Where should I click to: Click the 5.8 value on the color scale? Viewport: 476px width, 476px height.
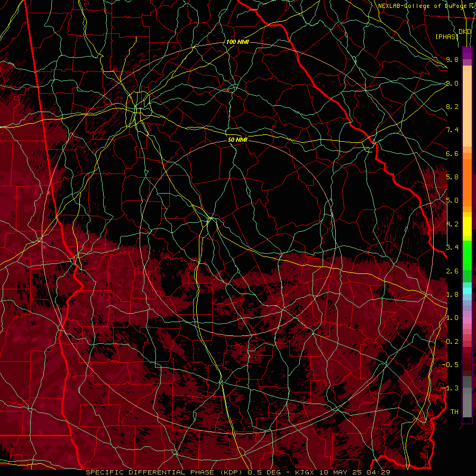[452, 177]
